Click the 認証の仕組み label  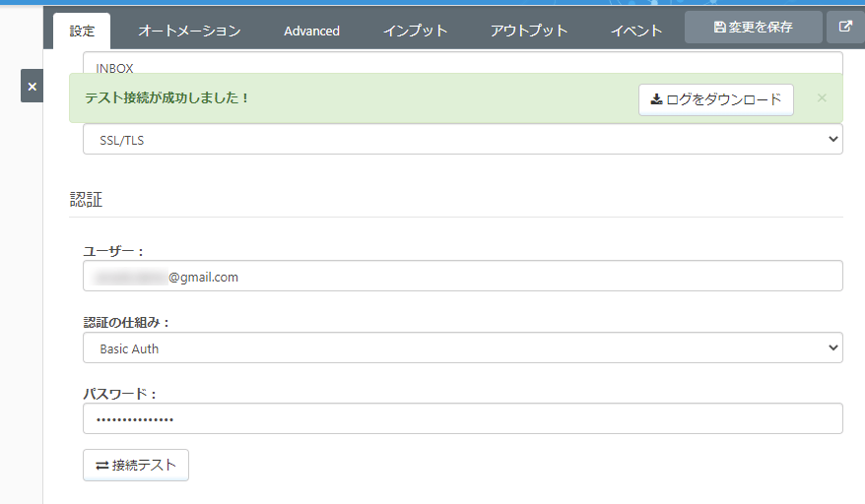coord(127,323)
